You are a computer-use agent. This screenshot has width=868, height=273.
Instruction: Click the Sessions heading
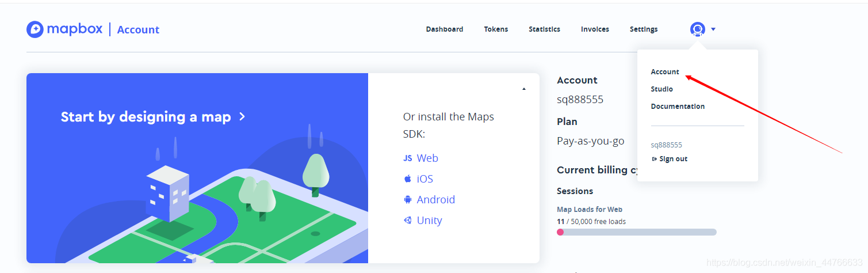(575, 191)
